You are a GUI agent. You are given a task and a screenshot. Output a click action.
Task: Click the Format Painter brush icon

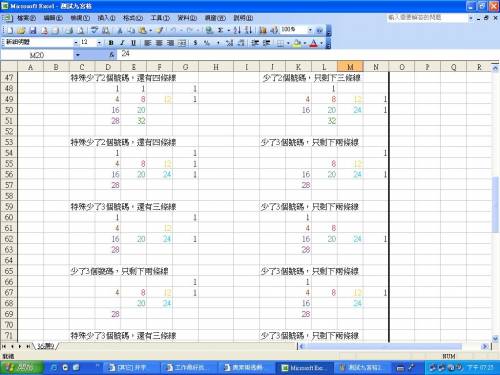[159, 30]
